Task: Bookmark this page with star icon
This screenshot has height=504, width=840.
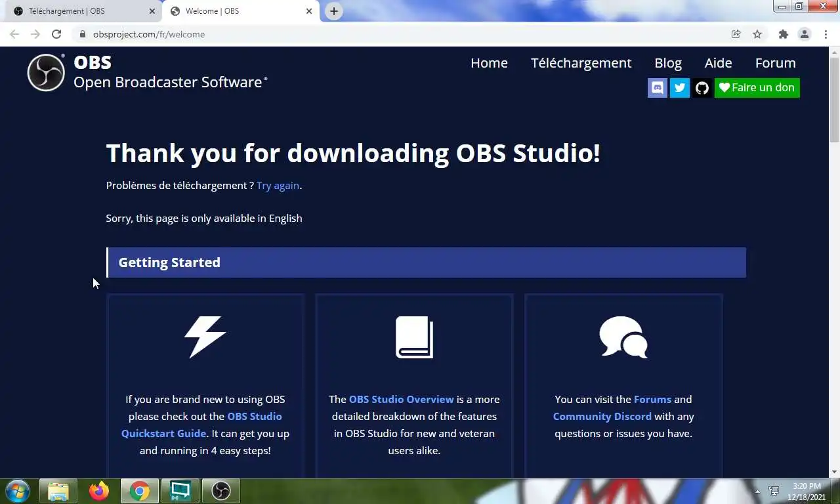Action: (757, 34)
